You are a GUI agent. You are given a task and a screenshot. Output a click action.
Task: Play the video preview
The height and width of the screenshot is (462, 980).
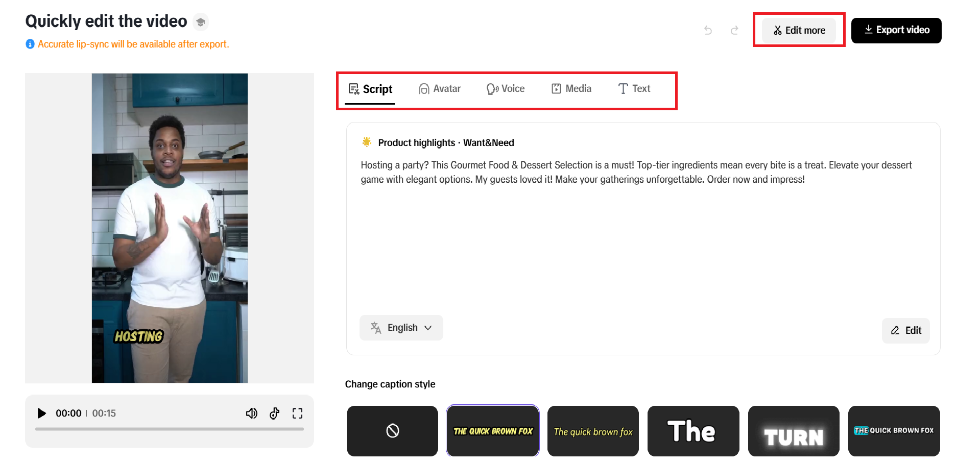click(x=42, y=413)
